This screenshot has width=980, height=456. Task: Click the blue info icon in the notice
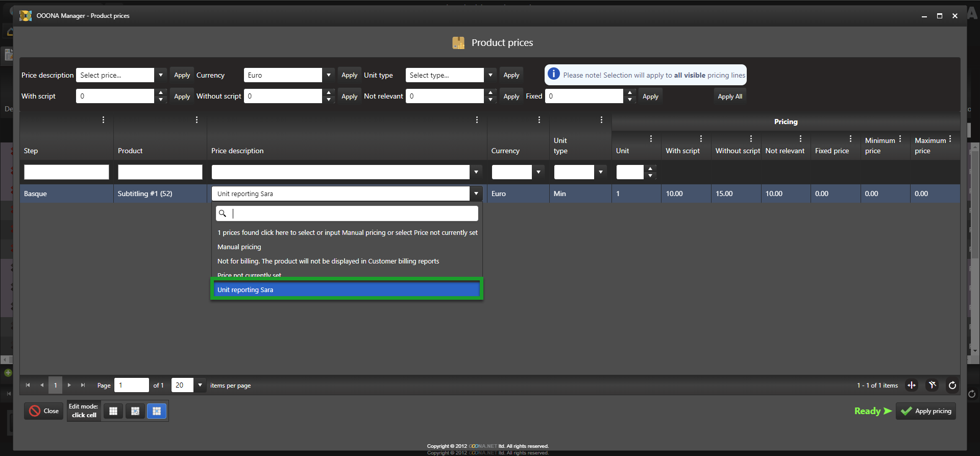[554, 75]
